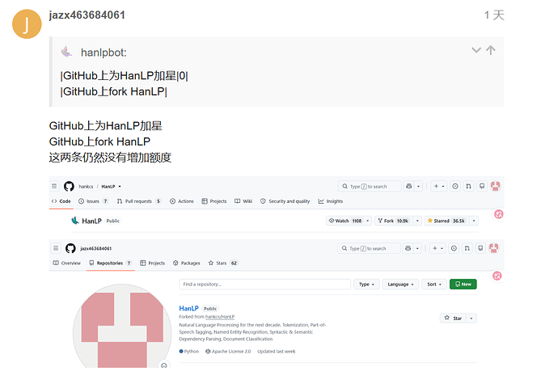The height and width of the screenshot is (392, 558).
Task: Expand the Fork dropdown arrow
Action: 417,221
